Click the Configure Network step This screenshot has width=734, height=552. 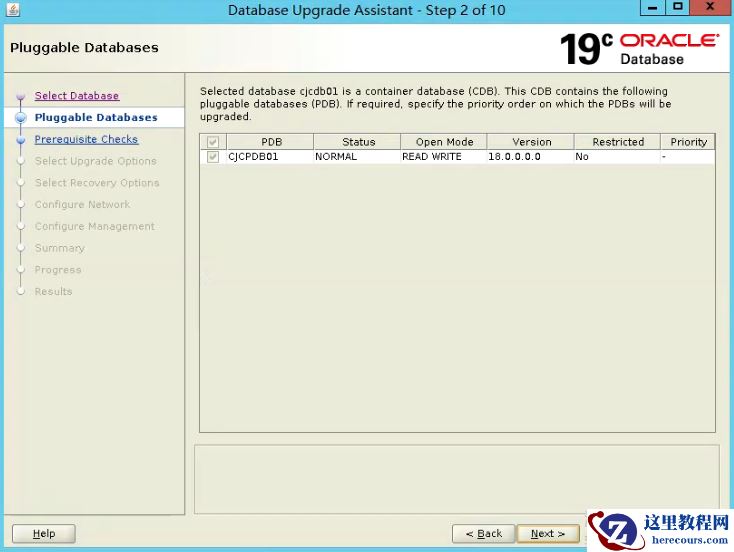coord(82,205)
